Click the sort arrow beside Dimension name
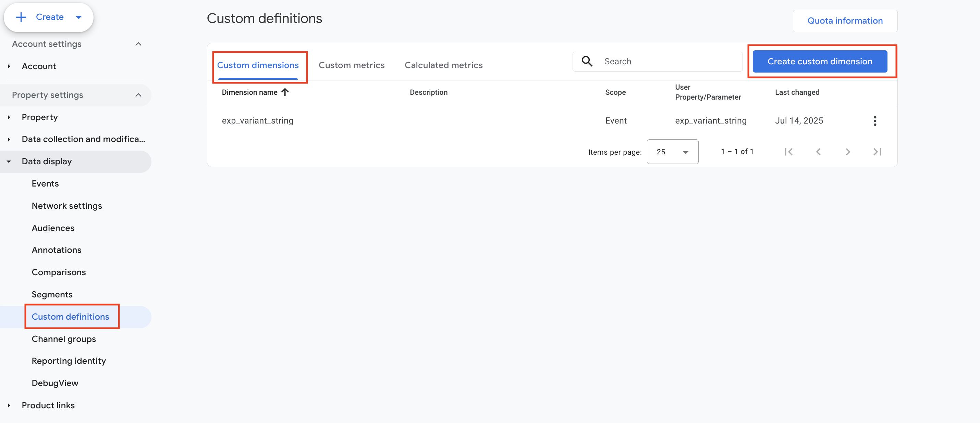The height and width of the screenshot is (423, 980). [285, 92]
